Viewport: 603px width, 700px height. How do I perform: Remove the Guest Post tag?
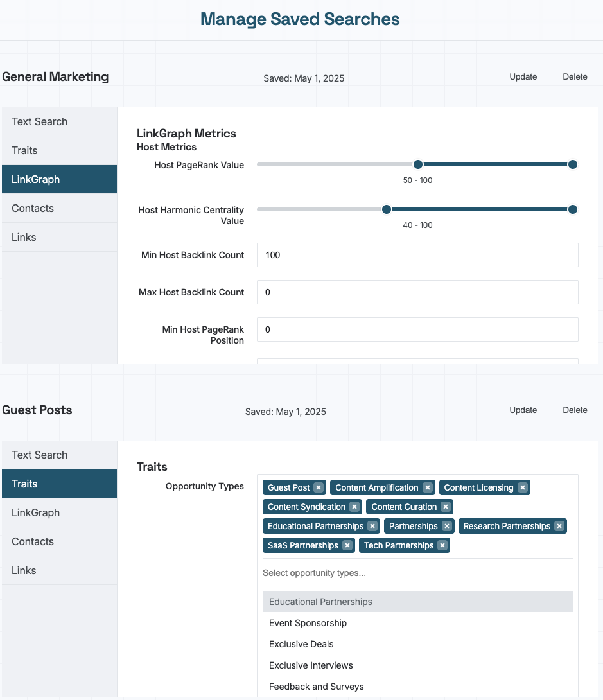tap(319, 487)
